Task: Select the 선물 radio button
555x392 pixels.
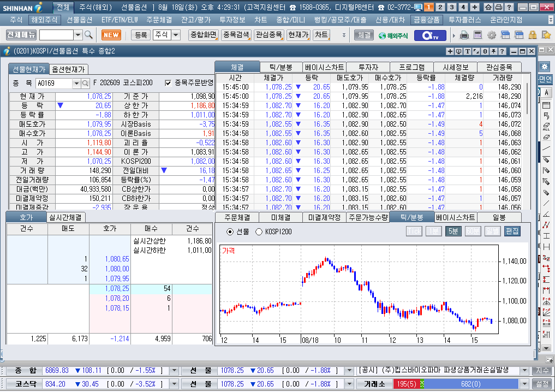Action: tap(230, 231)
